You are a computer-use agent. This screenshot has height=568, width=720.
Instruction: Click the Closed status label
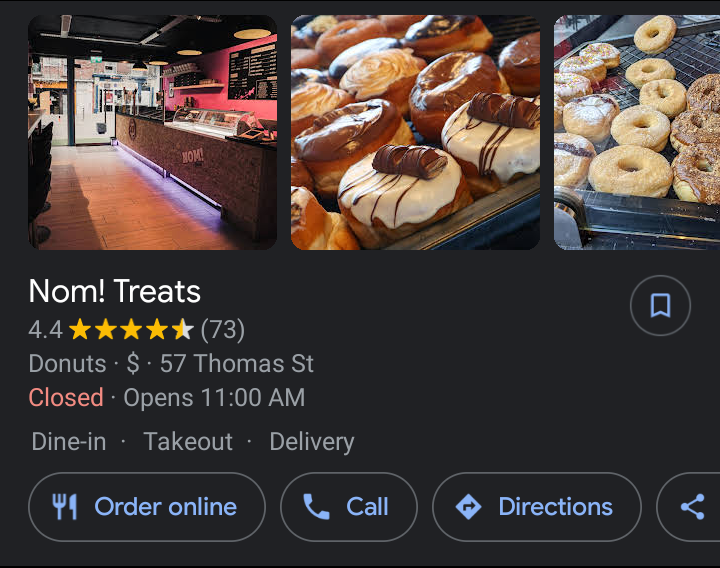coord(66,398)
